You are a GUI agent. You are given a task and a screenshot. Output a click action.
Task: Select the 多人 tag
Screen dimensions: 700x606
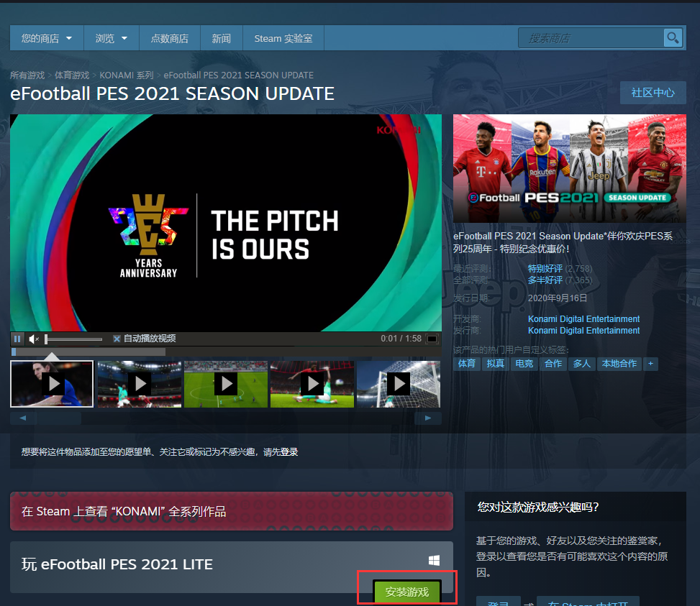pos(582,364)
